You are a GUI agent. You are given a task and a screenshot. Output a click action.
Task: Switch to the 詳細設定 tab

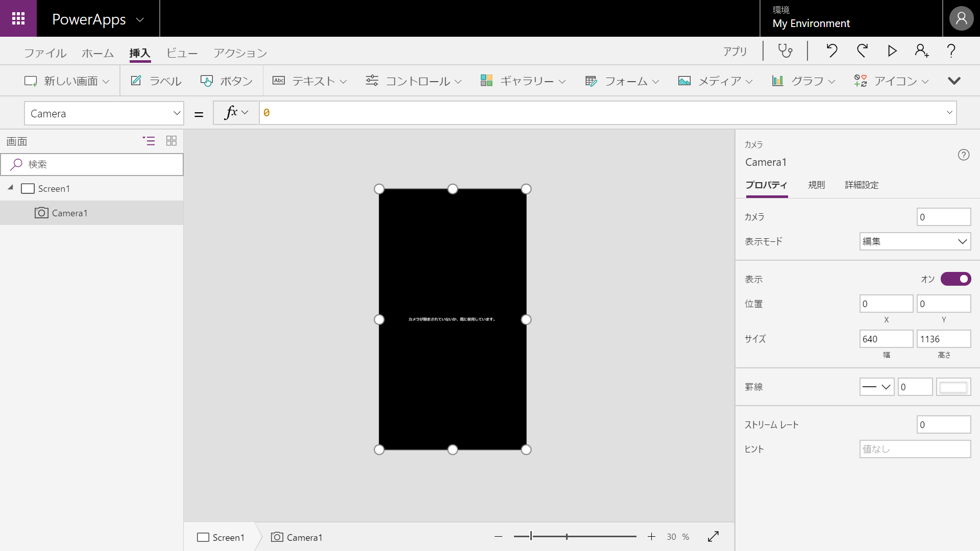[862, 185]
